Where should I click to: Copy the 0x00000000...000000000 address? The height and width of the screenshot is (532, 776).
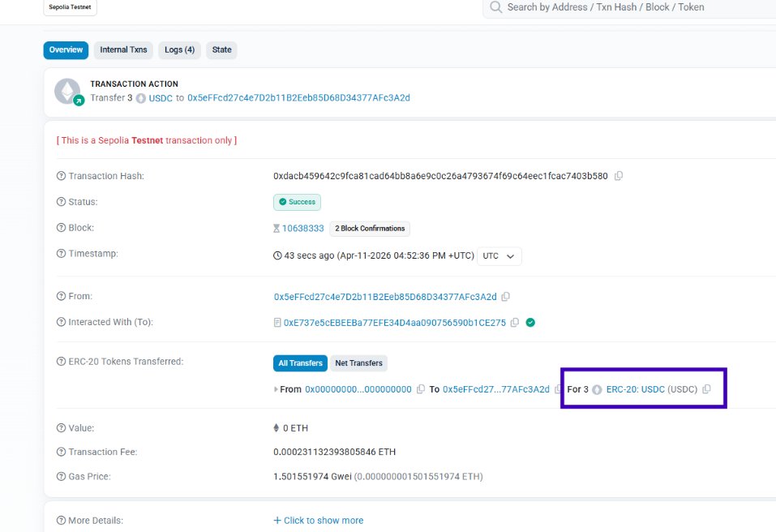pos(421,389)
